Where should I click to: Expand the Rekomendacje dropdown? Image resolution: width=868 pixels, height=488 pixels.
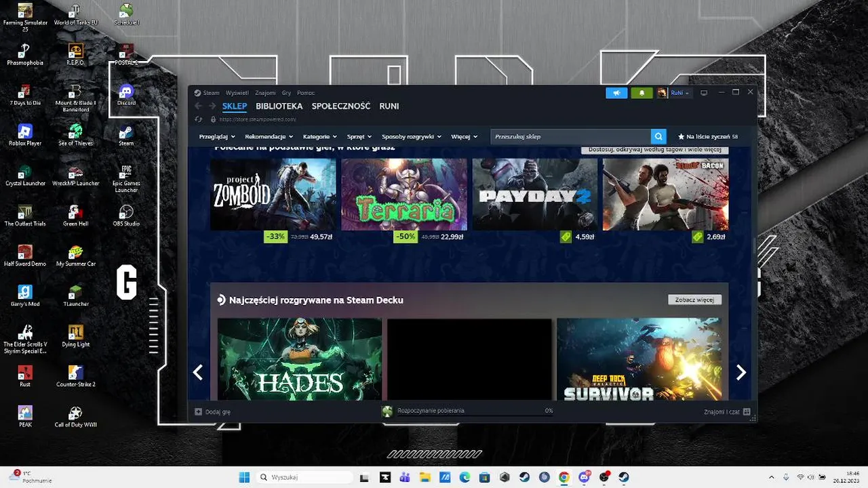tap(269, 136)
